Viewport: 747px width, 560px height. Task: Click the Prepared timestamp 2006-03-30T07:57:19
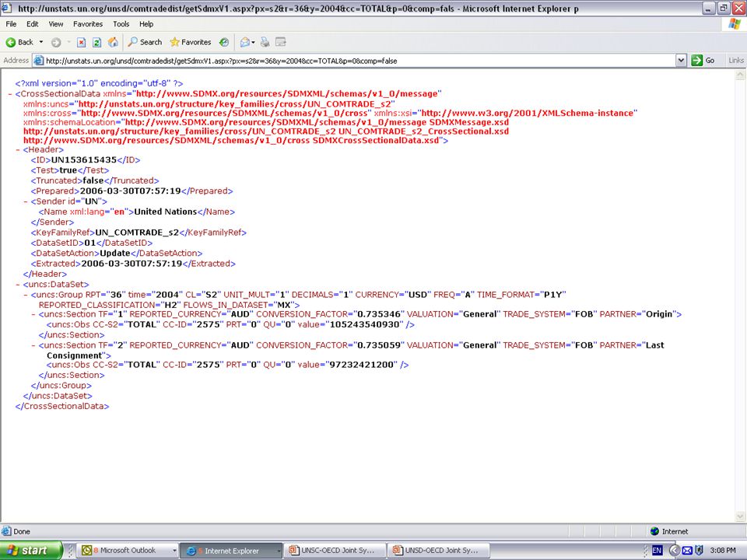131,191
